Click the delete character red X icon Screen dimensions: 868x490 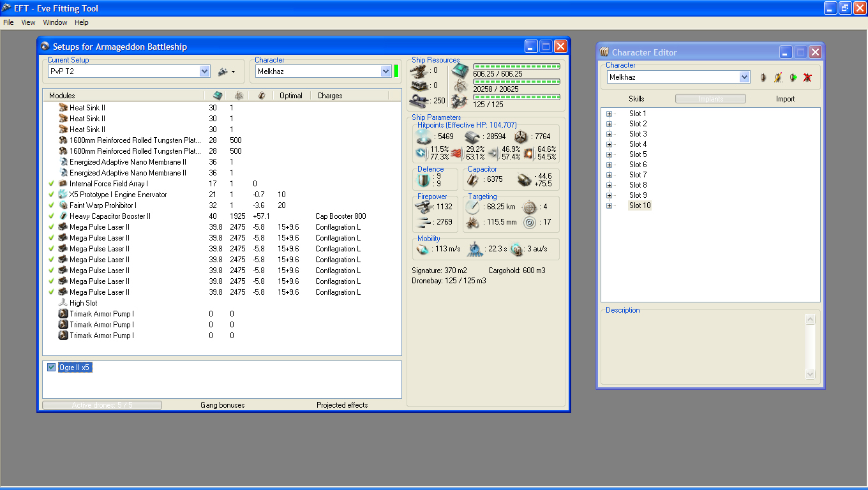[x=807, y=77]
